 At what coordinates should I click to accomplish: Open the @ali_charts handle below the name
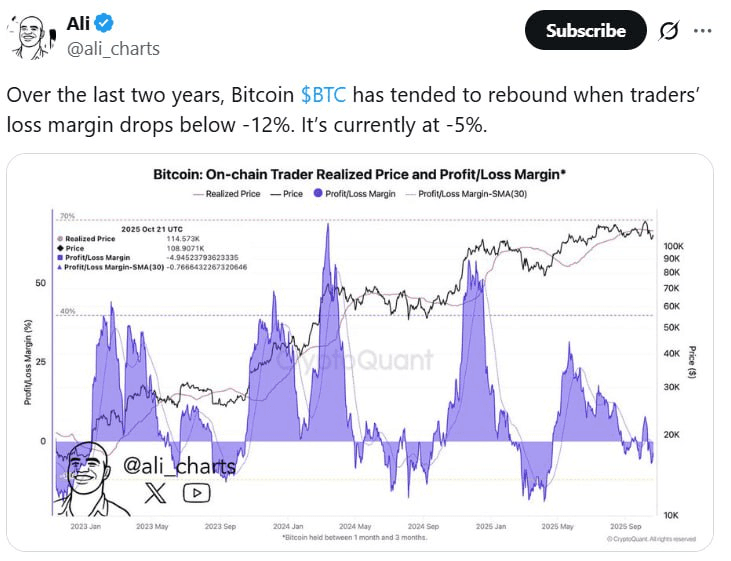click(112, 48)
